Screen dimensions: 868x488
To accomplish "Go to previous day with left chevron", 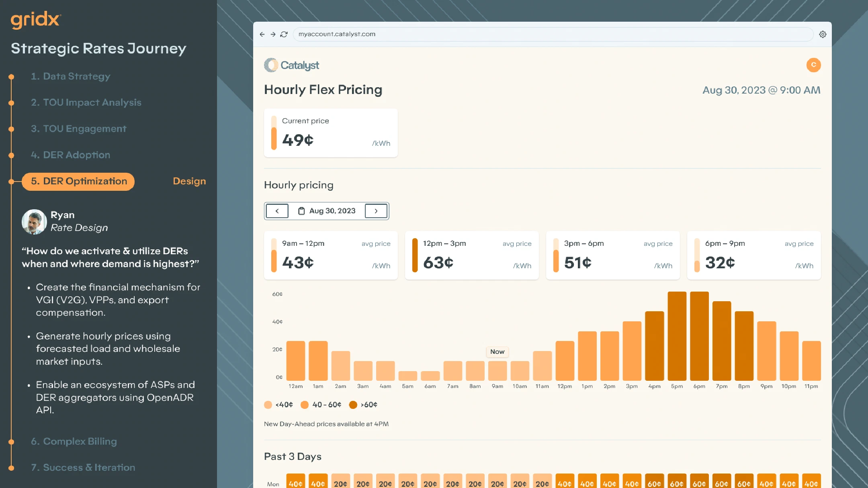I will (x=277, y=211).
